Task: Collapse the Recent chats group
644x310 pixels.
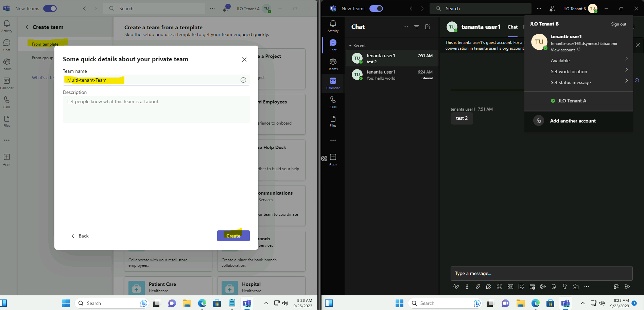Action: click(x=350, y=46)
